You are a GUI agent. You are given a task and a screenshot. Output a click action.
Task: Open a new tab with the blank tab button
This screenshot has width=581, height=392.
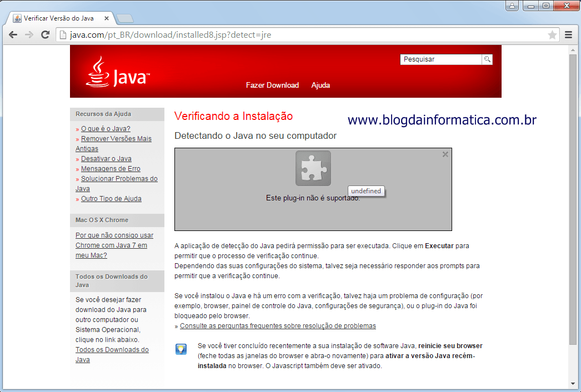(124, 18)
